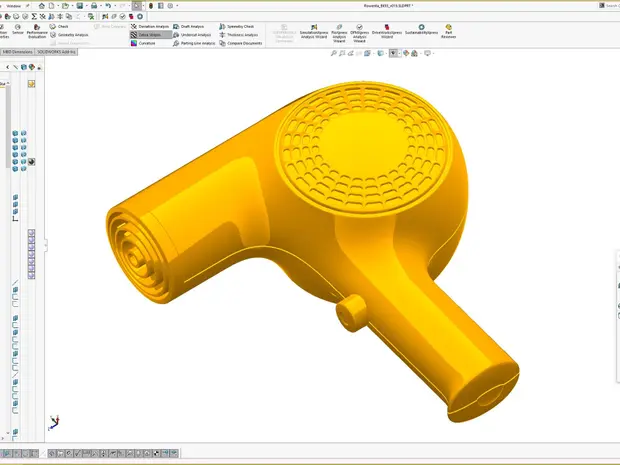Rebuild the model with traffic light icon
Screen dimensions: 620x465
151,6
